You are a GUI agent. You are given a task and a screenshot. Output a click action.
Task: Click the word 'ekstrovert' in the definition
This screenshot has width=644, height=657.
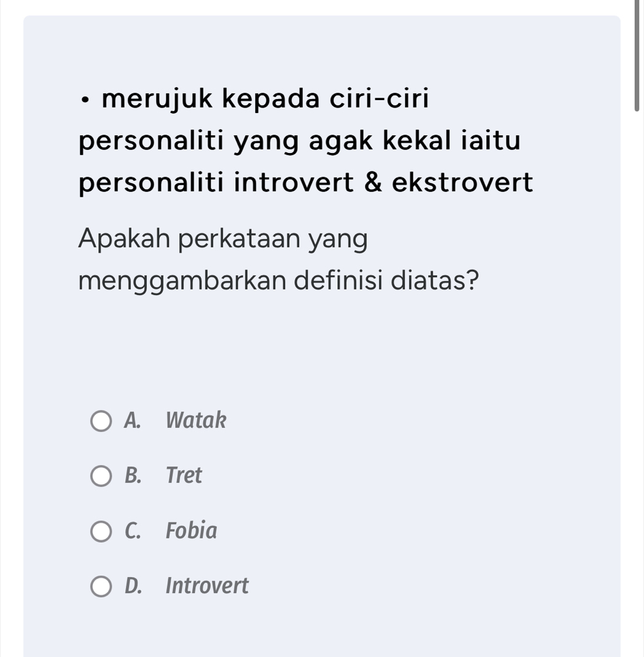(463, 183)
